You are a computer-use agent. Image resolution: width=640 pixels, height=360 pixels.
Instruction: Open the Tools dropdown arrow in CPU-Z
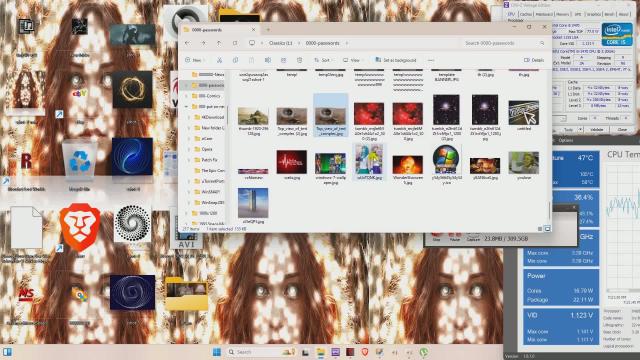(x=580, y=129)
